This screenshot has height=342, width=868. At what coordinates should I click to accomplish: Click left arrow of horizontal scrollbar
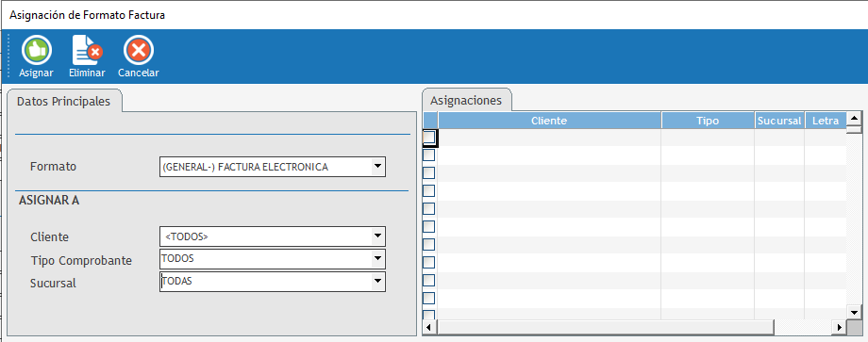[x=430, y=328]
